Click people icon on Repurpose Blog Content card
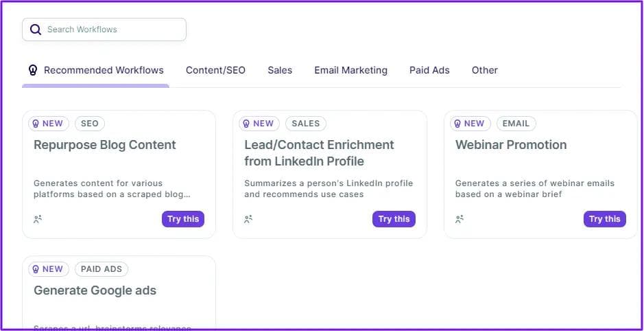This screenshot has height=331, width=644. [38, 219]
